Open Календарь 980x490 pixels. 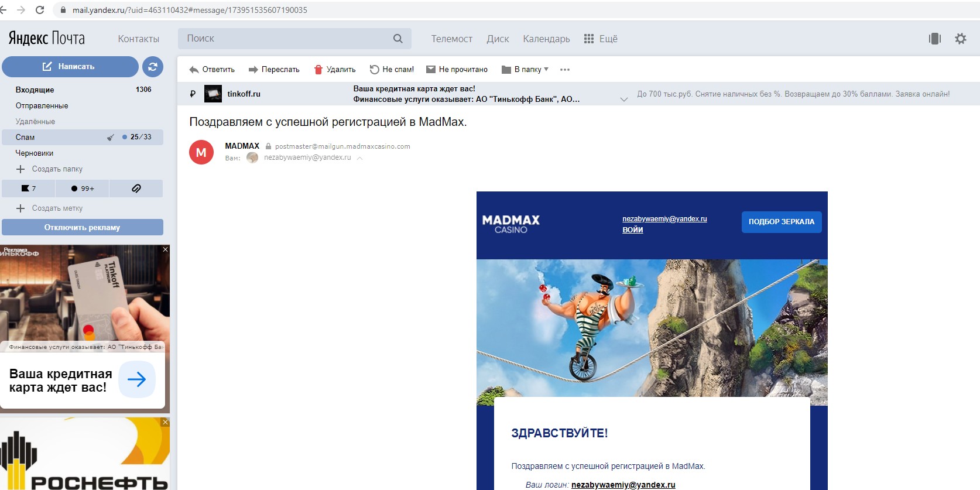[546, 39]
